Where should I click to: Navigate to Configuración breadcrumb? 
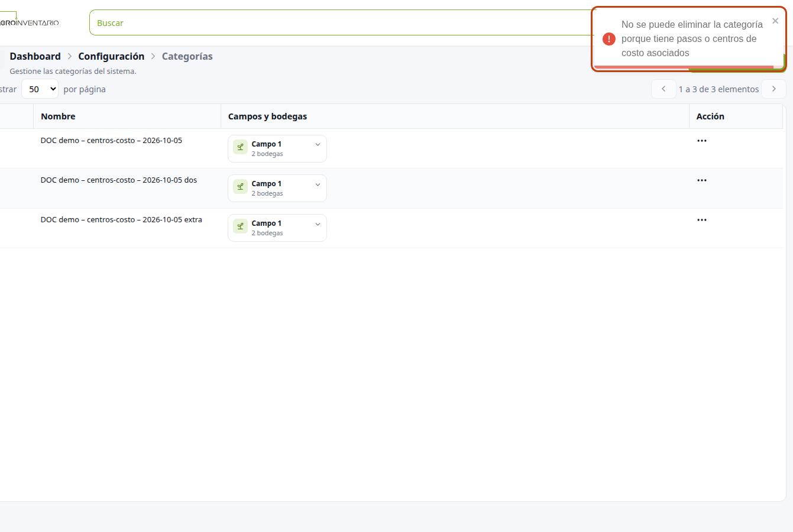pyautogui.click(x=111, y=56)
